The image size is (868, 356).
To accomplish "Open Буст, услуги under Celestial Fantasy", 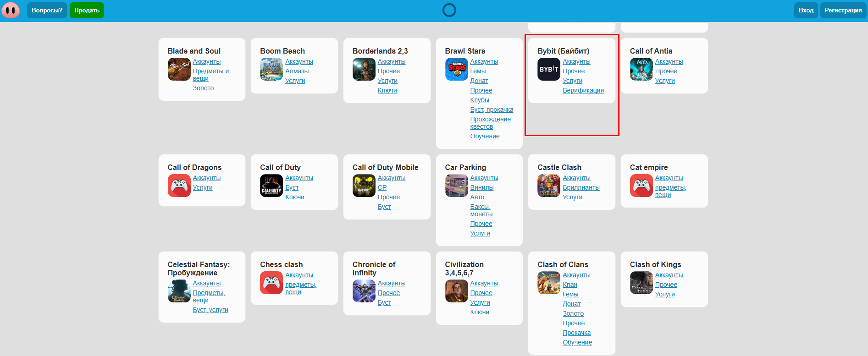I will 210,310.
